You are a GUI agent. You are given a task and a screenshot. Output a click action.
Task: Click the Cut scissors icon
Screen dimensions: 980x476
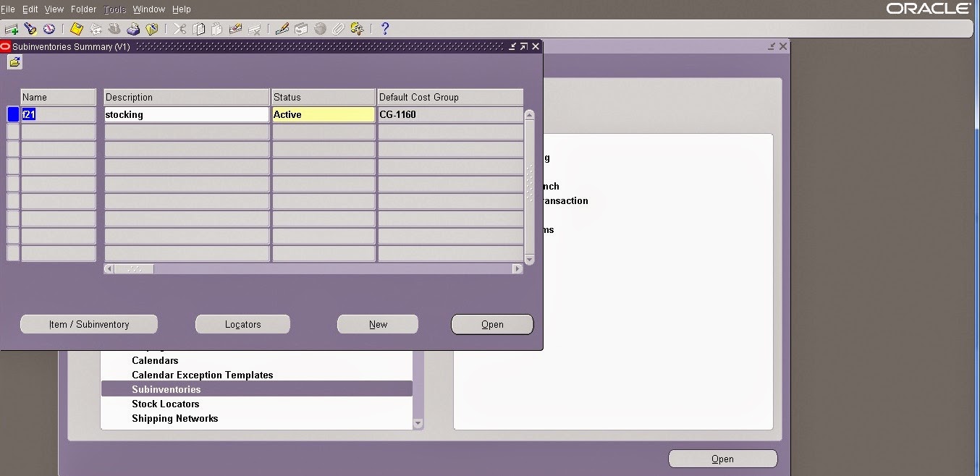point(180,28)
